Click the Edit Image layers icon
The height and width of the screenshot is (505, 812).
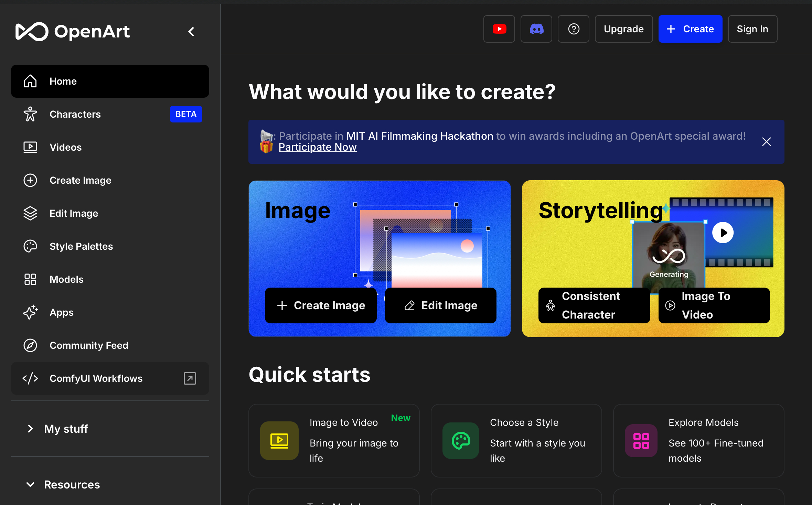[x=30, y=213]
